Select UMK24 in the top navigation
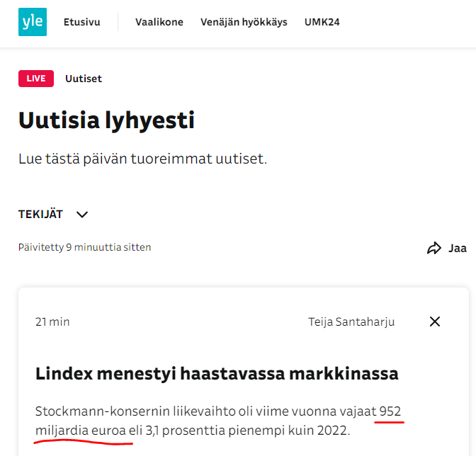The height and width of the screenshot is (456, 476). [322, 22]
